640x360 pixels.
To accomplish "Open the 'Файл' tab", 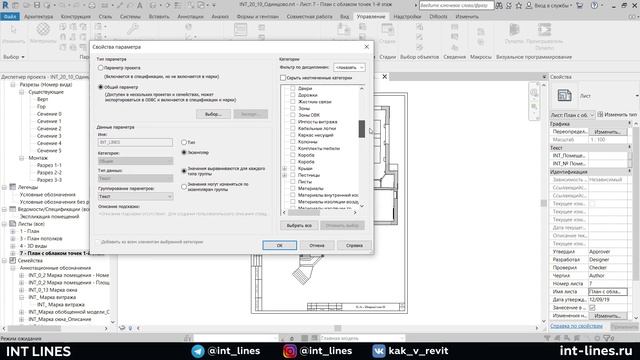I will point(10,17).
